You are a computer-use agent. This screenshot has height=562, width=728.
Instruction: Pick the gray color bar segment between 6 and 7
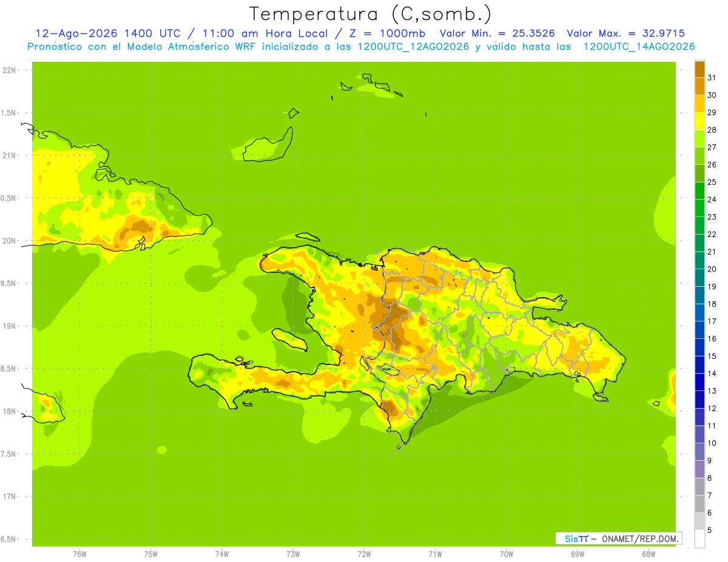[x=699, y=504]
